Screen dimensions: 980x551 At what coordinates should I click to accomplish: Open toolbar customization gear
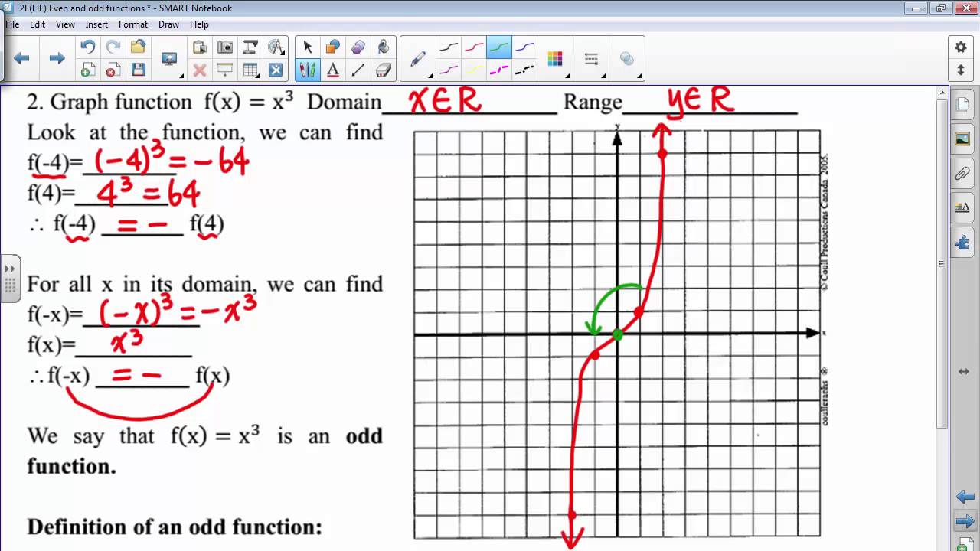[x=961, y=47]
